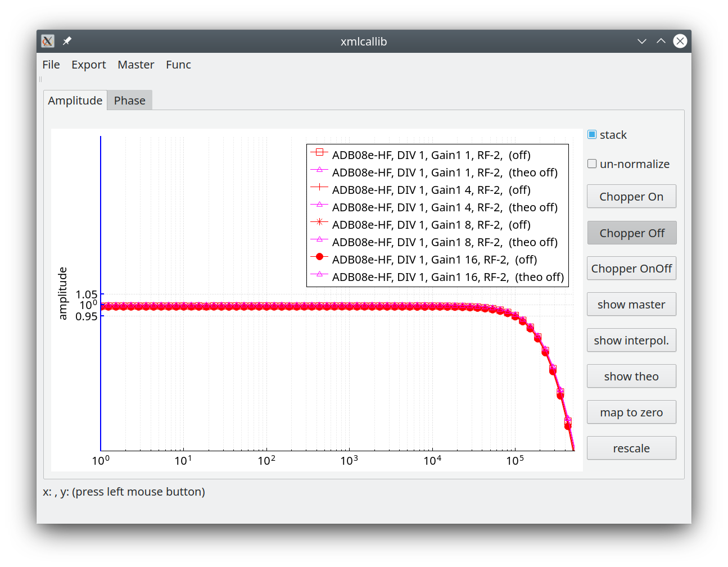The height and width of the screenshot is (567, 728).
Task: Click red filled circle marker for Gain1 16 (off)
Action: pyautogui.click(x=319, y=257)
